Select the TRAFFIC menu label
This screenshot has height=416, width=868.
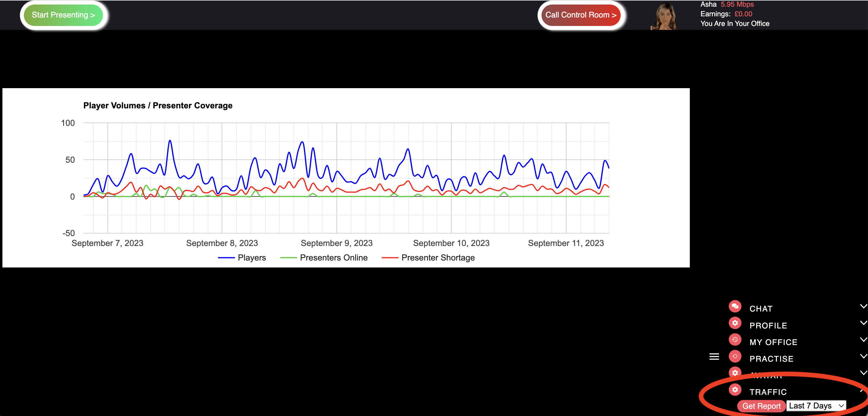pos(768,392)
